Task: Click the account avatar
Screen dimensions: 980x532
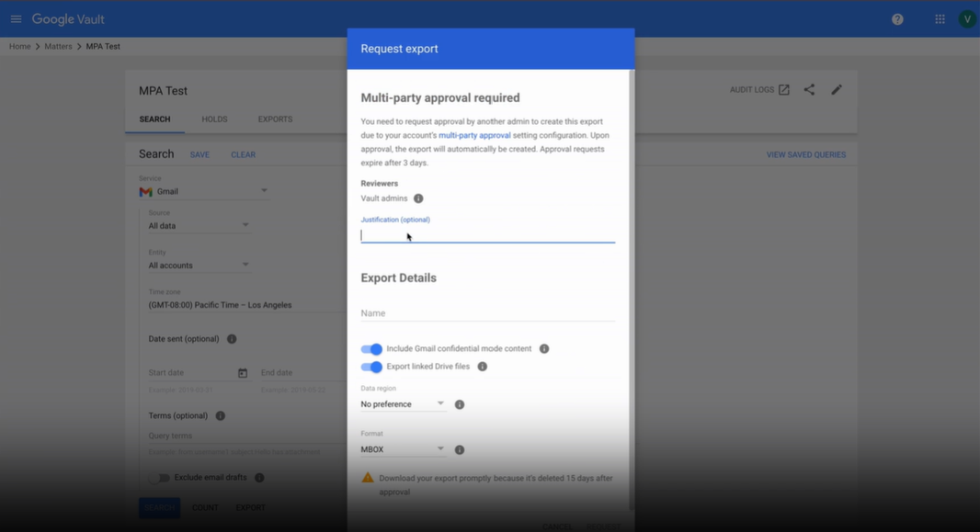Action: click(965, 17)
